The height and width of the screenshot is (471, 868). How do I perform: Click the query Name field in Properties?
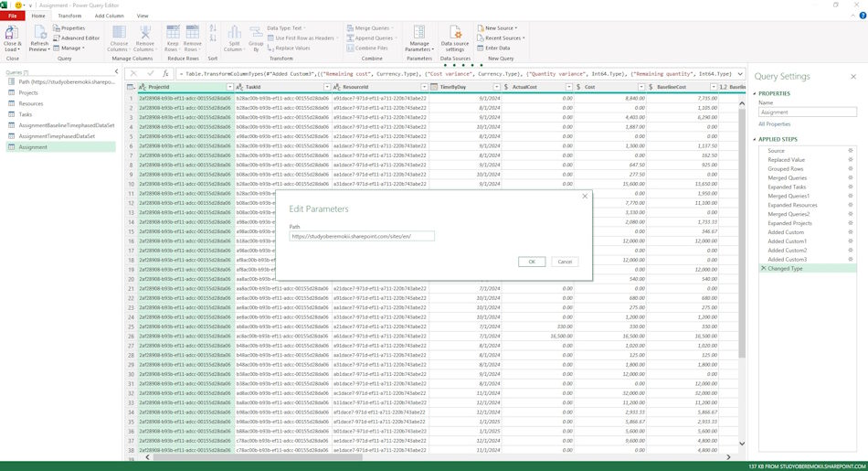(x=807, y=112)
